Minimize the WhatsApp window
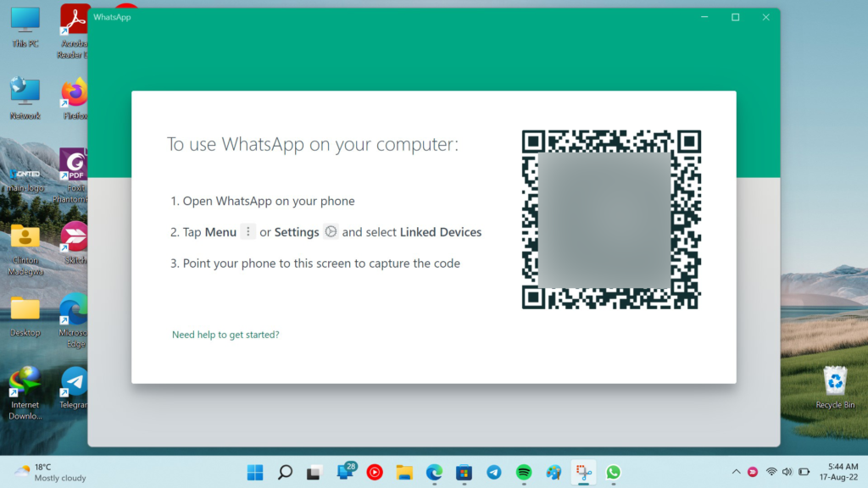Screen dimensions: 868x488 click(704, 17)
